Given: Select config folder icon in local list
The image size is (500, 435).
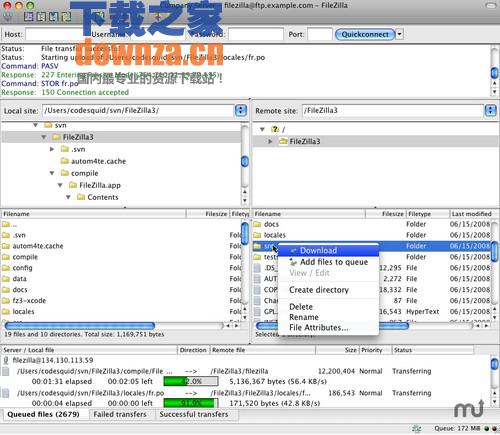Looking at the screenshot, I should (6, 268).
